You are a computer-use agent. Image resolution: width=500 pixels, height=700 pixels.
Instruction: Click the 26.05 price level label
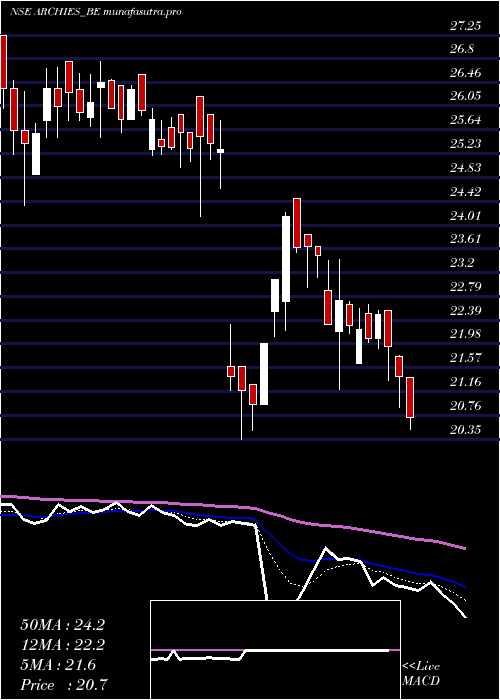click(465, 96)
